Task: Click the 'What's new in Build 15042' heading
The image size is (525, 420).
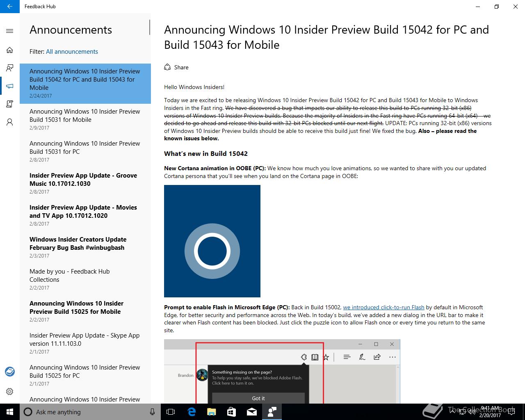Action: click(x=206, y=154)
